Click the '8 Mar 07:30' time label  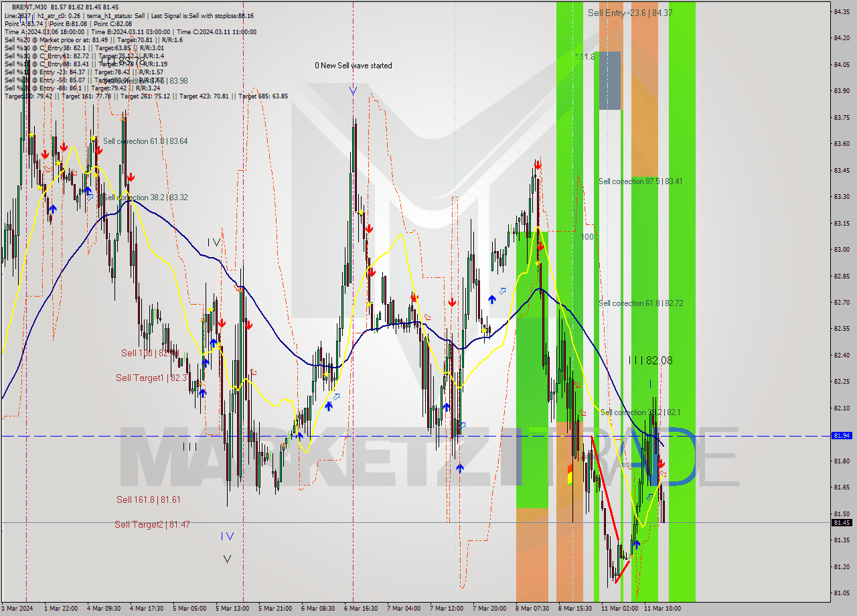click(532, 609)
